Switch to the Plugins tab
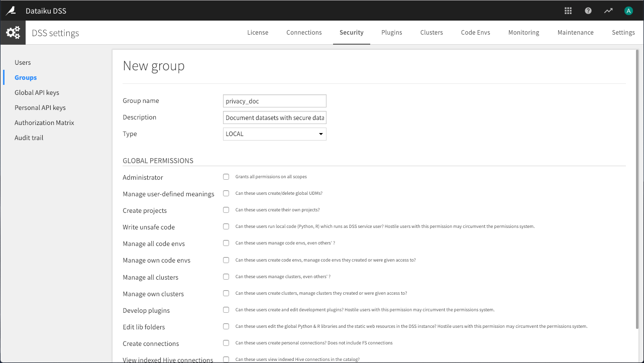Screen dimensions: 644x363 pos(391,32)
